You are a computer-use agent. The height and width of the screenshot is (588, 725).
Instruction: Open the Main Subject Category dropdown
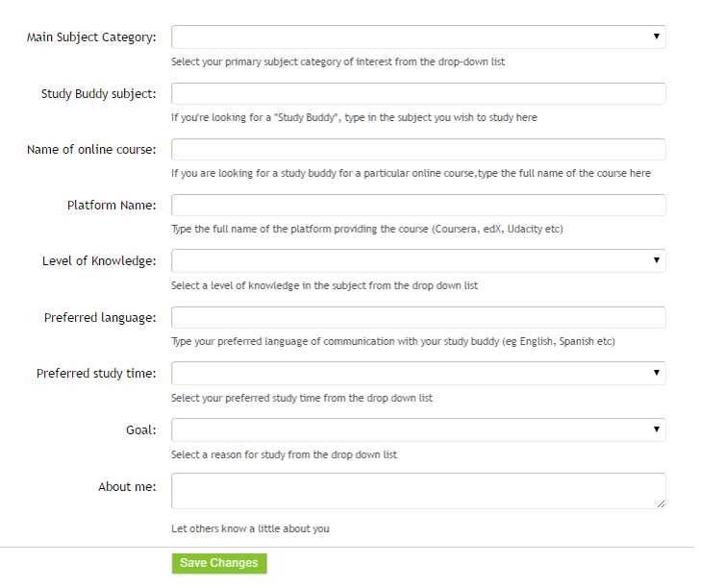tap(418, 37)
